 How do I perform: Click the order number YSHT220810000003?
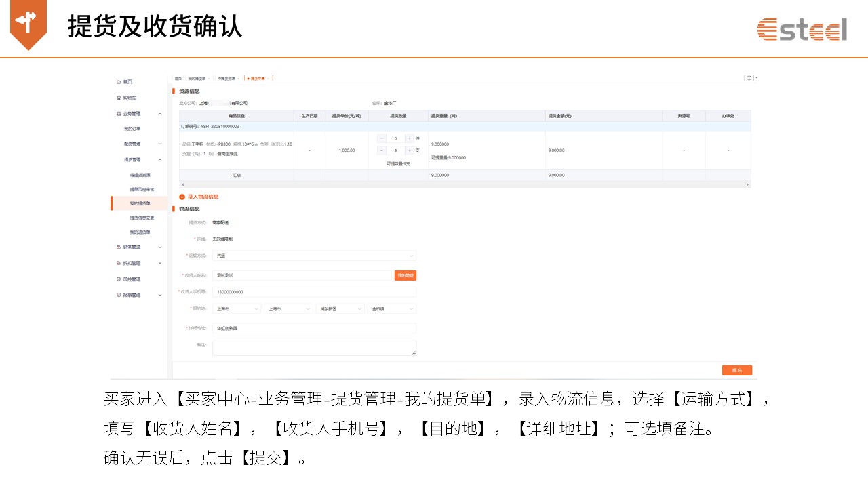coord(220,126)
